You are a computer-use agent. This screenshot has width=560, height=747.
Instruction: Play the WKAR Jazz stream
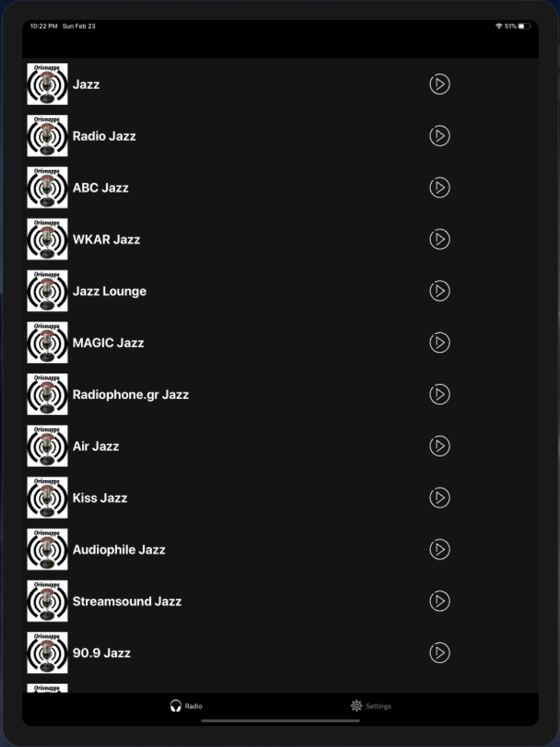point(440,239)
